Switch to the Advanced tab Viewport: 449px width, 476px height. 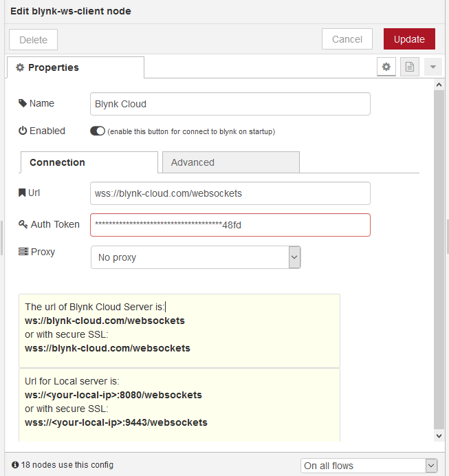231,162
